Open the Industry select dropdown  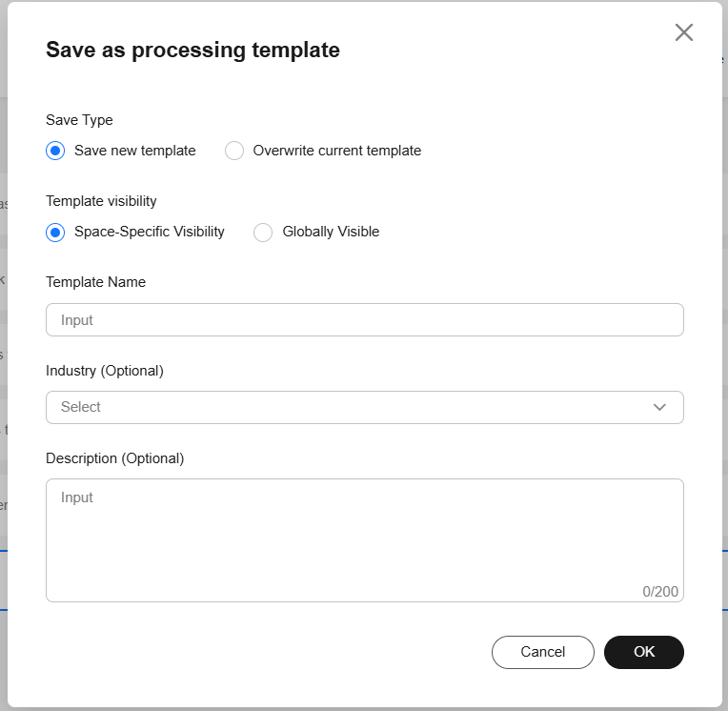coord(353,407)
